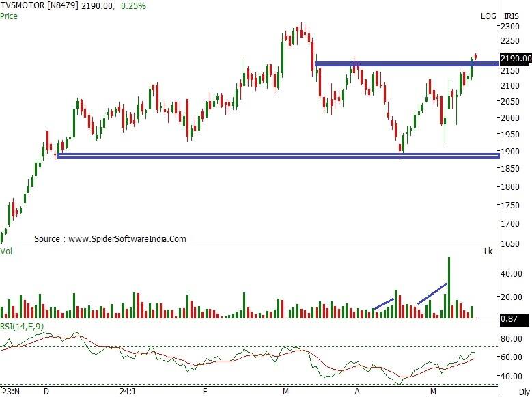
Task: Click the 0.87 volume value tag
Action: click(510, 320)
